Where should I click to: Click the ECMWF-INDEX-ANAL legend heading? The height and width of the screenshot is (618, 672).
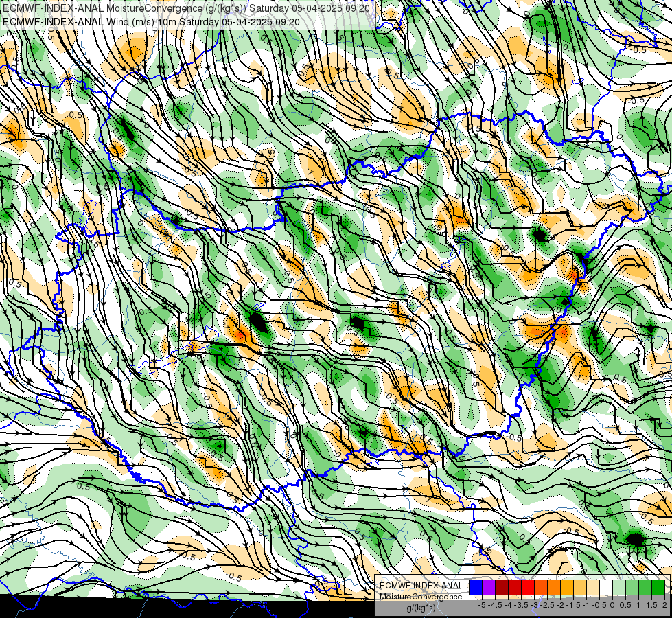421,586
